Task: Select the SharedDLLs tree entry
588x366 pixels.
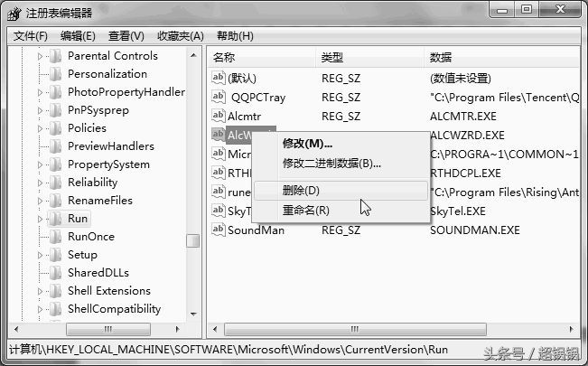Action: (98, 273)
